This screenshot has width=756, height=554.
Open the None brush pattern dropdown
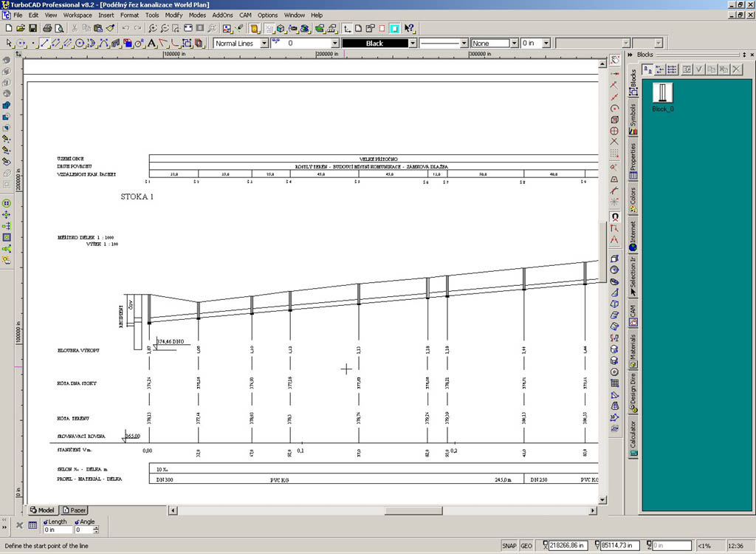pyautogui.click(x=514, y=44)
